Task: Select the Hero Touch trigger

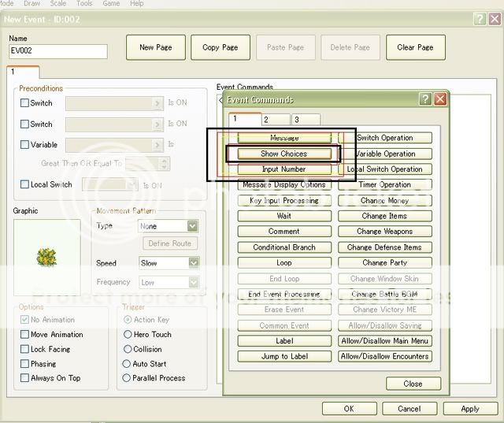Action: coord(127,335)
